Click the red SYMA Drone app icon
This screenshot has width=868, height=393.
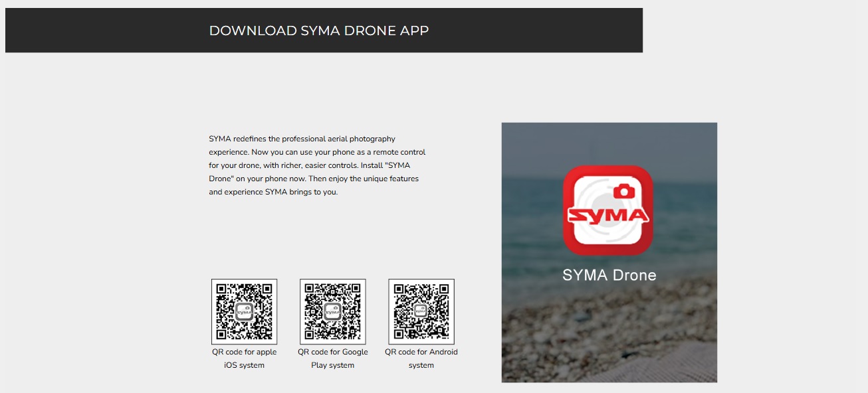[608, 210]
